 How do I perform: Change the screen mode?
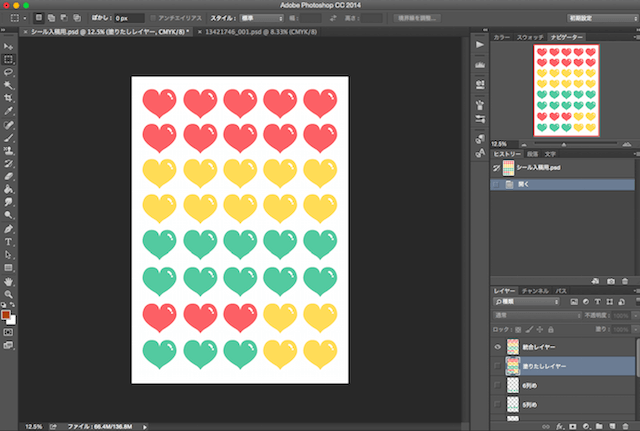coord(8,345)
